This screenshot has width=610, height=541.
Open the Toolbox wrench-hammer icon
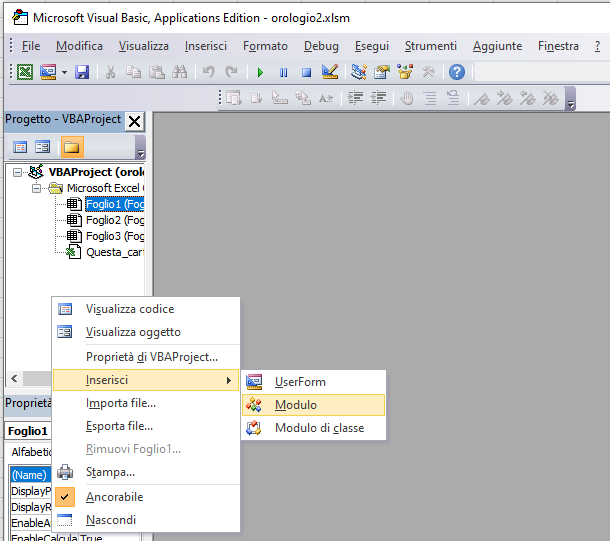click(428, 72)
